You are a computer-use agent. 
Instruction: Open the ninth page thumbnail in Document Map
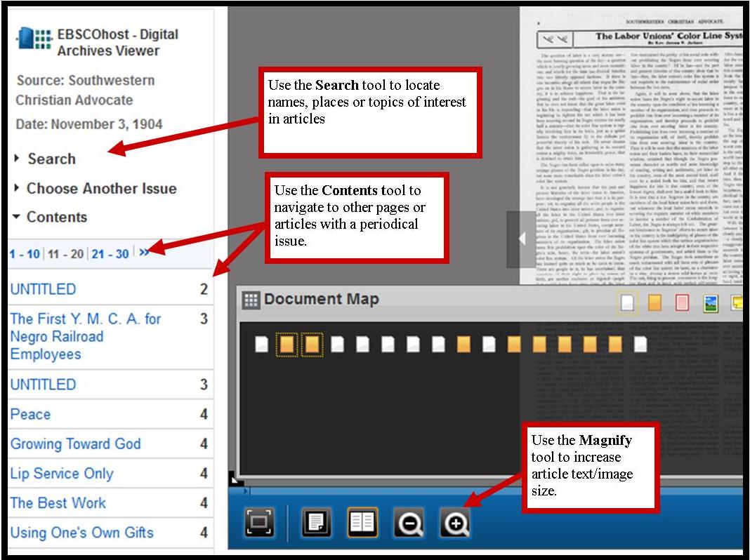(463, 344)
